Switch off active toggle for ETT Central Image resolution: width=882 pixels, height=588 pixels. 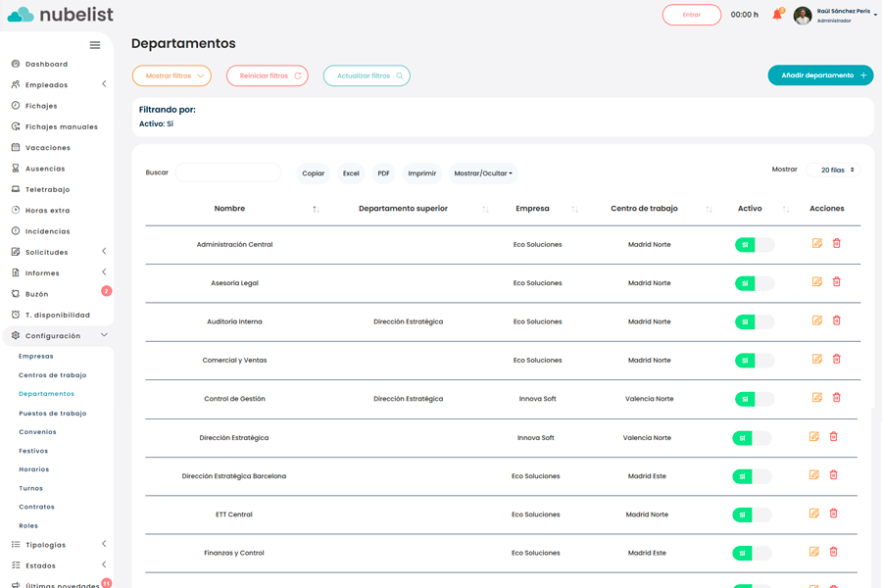pos(751,514)
